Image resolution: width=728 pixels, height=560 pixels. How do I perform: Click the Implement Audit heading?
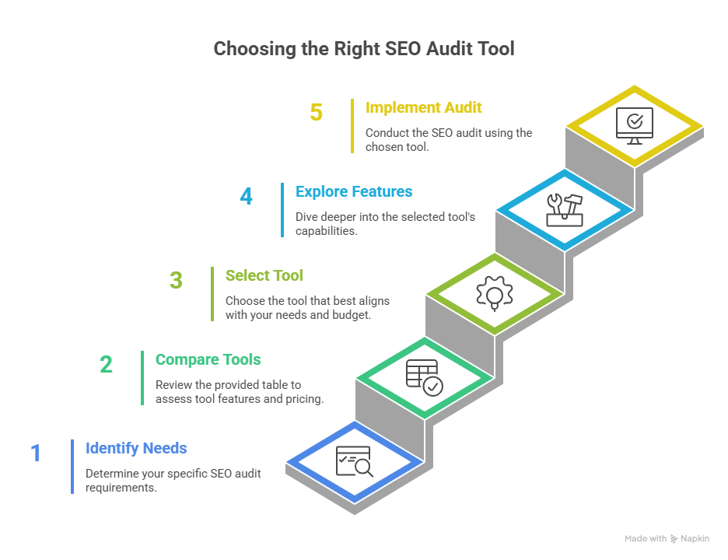click(424, 107)
